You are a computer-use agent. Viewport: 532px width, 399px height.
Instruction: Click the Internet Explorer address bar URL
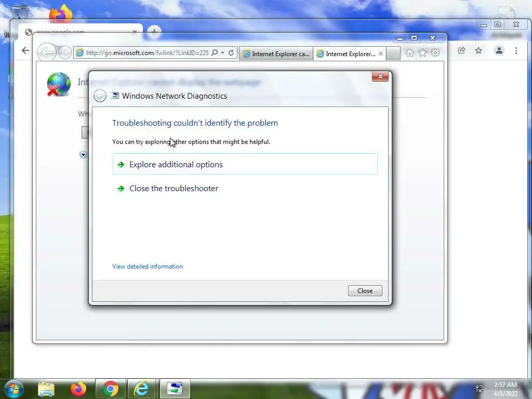(x=147, y=53)
